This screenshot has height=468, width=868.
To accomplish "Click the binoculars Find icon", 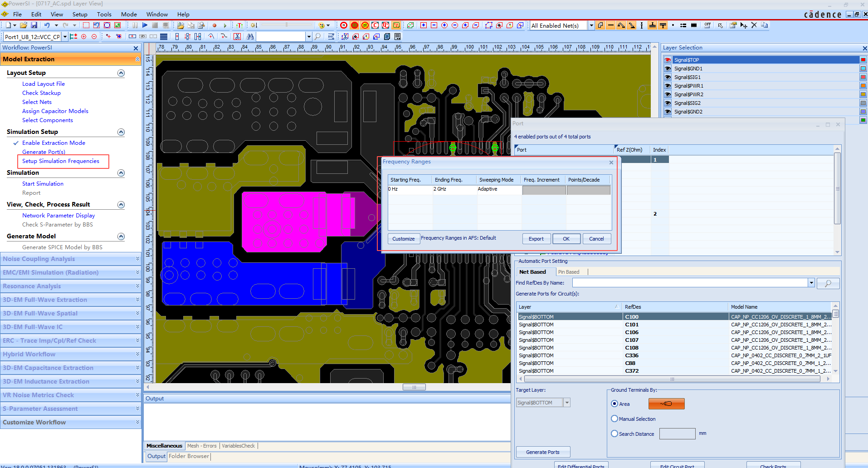I will [249, 36].
